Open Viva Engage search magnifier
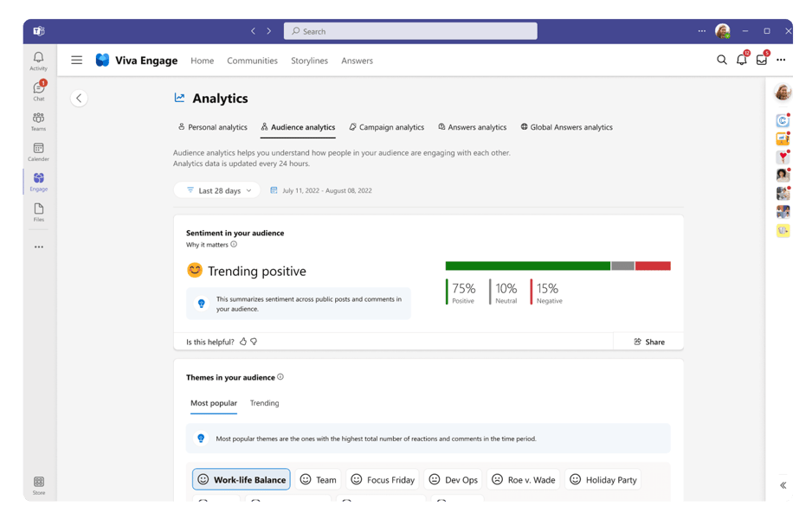 721,60
